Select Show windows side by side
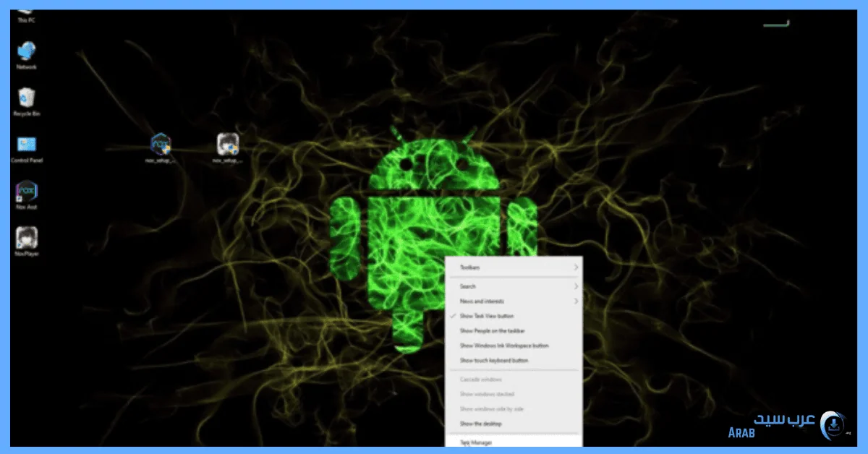This screenshot has height=454, width=868. [x=492, y=409]
